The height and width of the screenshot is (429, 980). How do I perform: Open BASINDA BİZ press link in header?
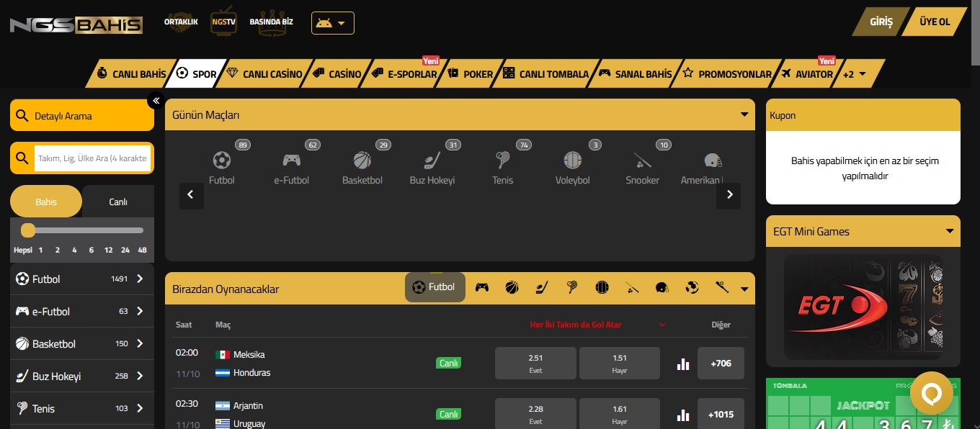pyautogui.click(x=271, y=22)
